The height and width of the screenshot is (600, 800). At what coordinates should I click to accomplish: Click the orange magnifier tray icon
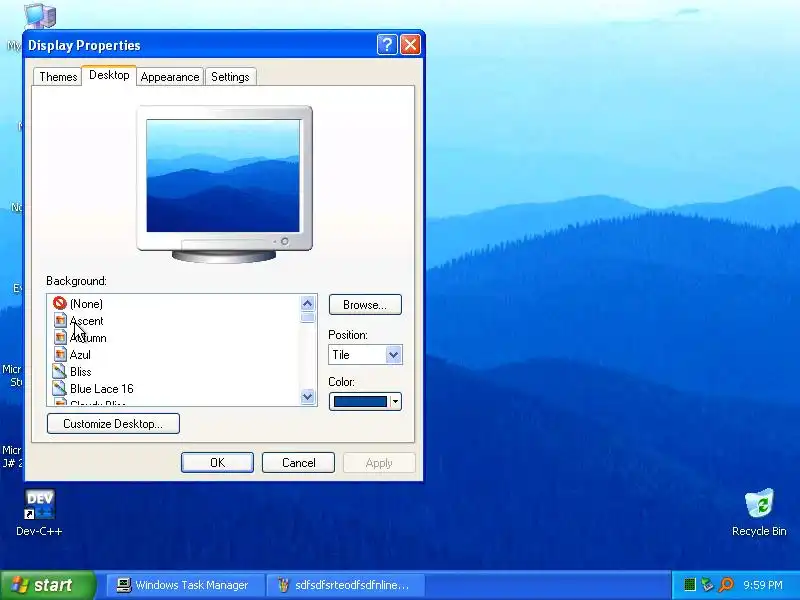click(x=726, y=585)
